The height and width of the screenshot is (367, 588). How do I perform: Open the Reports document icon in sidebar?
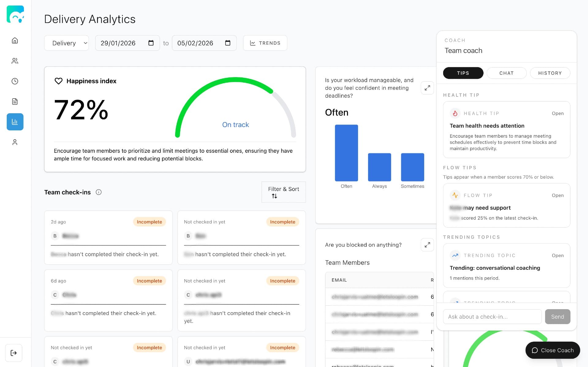tap(15, 101)
